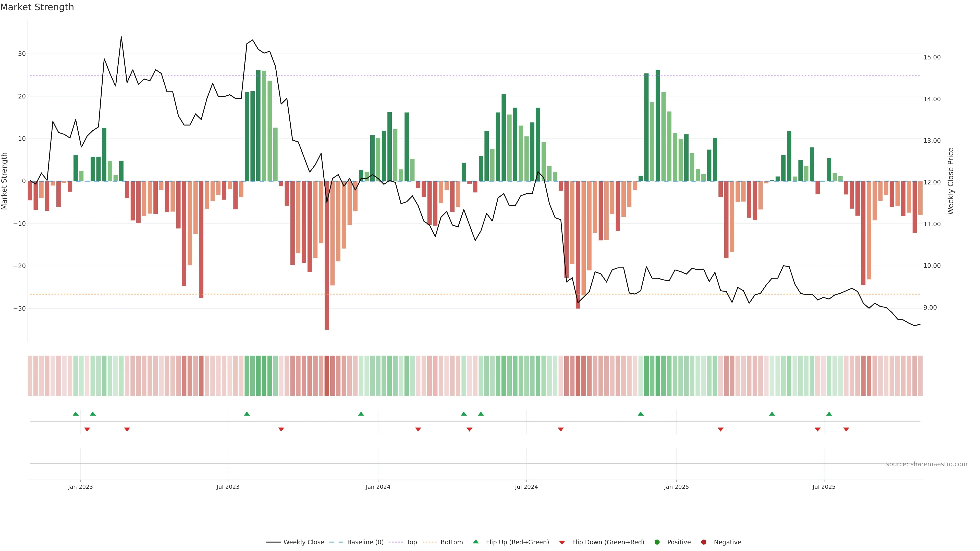The height and width of the screenshot is (551, 980).
Task: Click the flip-down marker after Jul 2024
Action: coord(561,429)
